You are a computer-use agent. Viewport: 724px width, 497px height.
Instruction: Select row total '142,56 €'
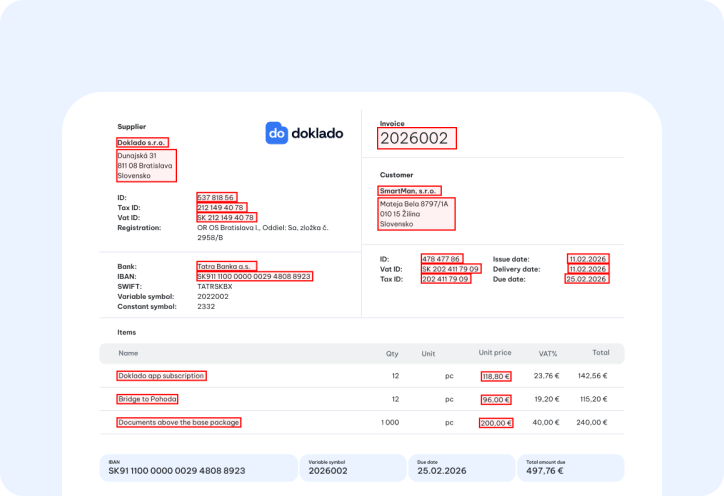point(593,376)
